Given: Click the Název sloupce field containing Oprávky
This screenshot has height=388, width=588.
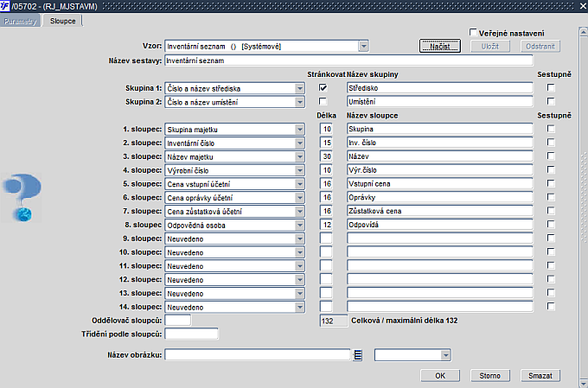Looking at the screenshot, I should [x=439, y=197].
